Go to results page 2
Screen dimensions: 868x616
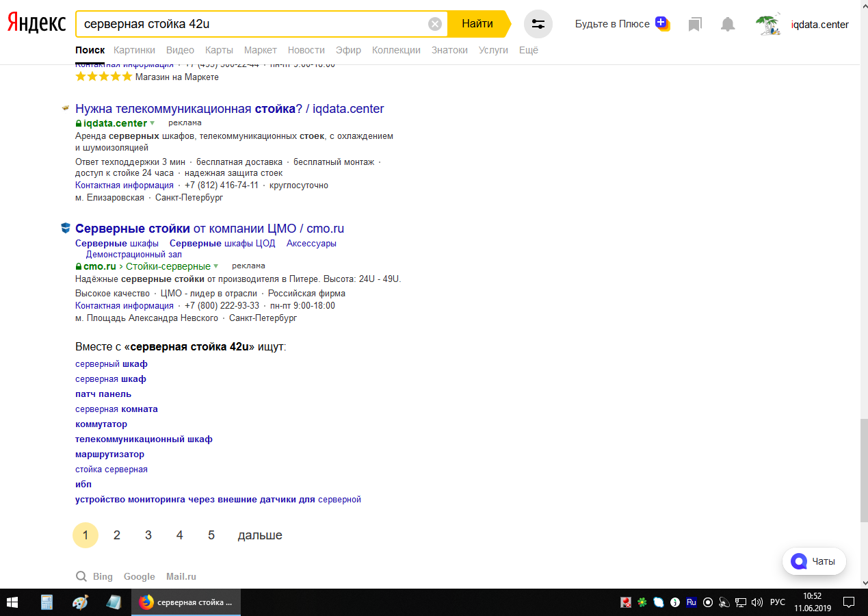click(117, 535)
